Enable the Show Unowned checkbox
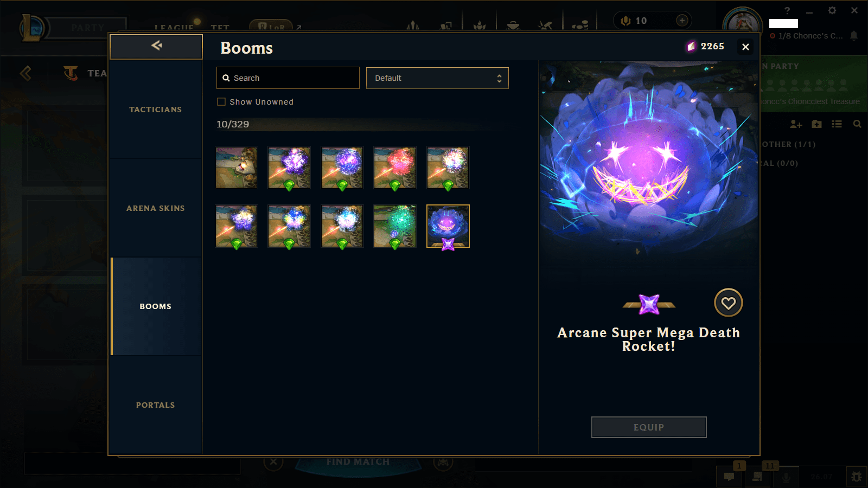Viewport: 868px width, 488px height. point(221,102)
